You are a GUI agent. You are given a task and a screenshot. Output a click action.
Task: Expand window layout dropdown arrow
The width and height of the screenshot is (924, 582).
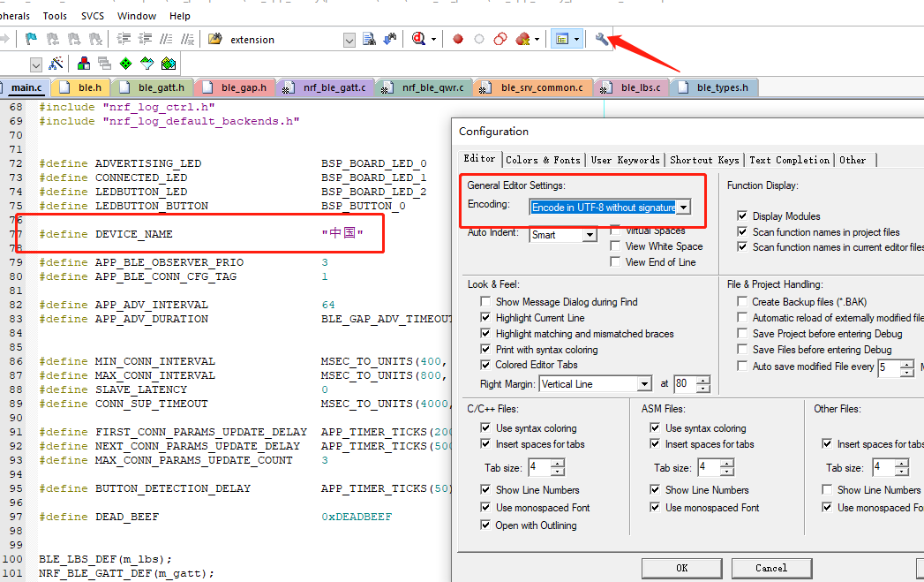point(577,40)
